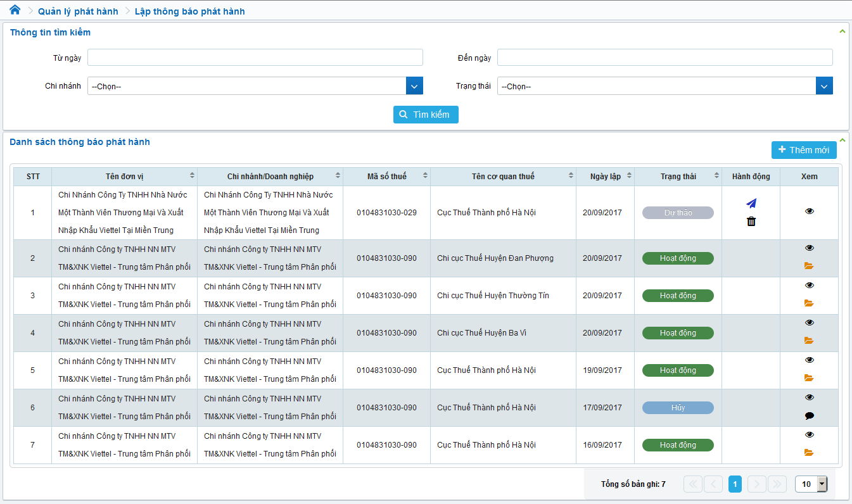
Task: View details with eye icon in row 1
Action: (809, 211)
